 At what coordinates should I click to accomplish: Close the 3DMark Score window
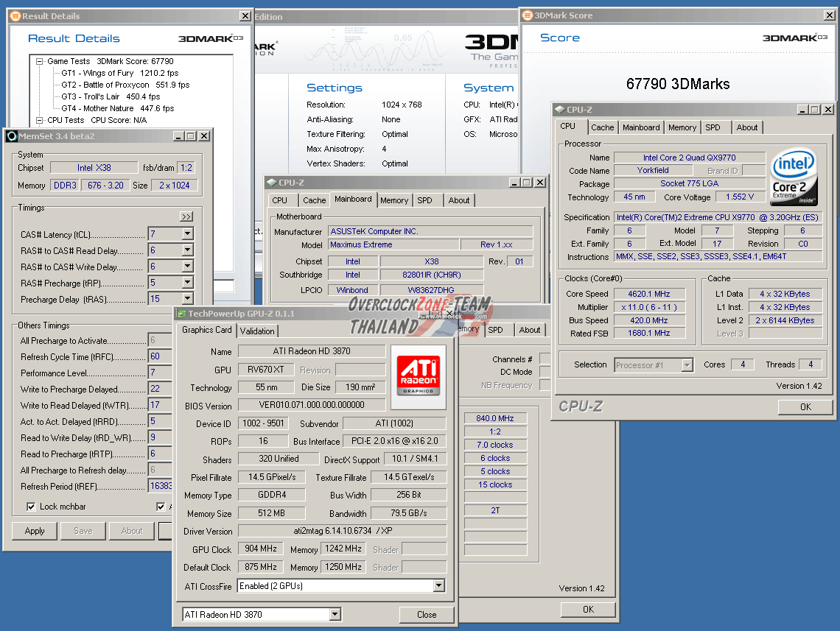tap(829, 15)
